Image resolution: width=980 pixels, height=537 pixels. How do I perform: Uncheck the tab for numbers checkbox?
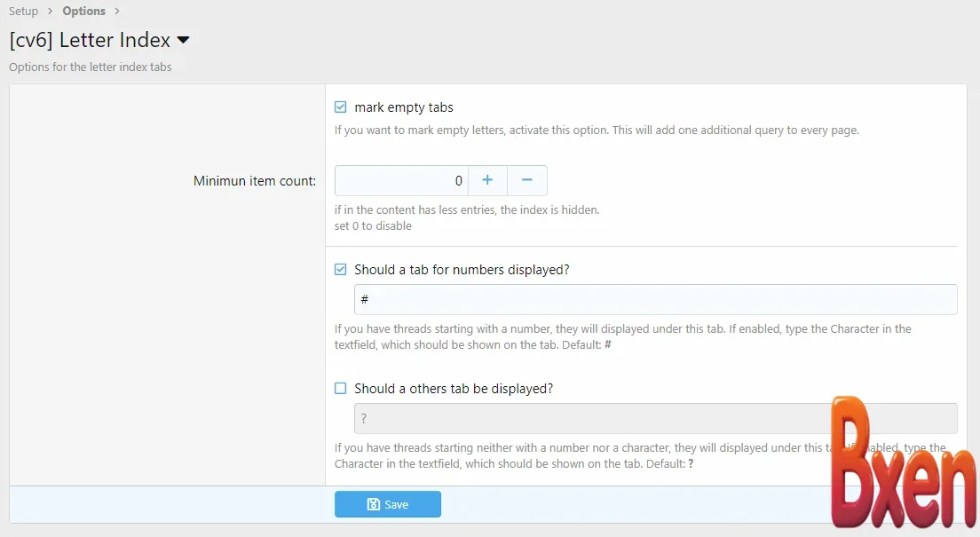click(x=341, y=270)
